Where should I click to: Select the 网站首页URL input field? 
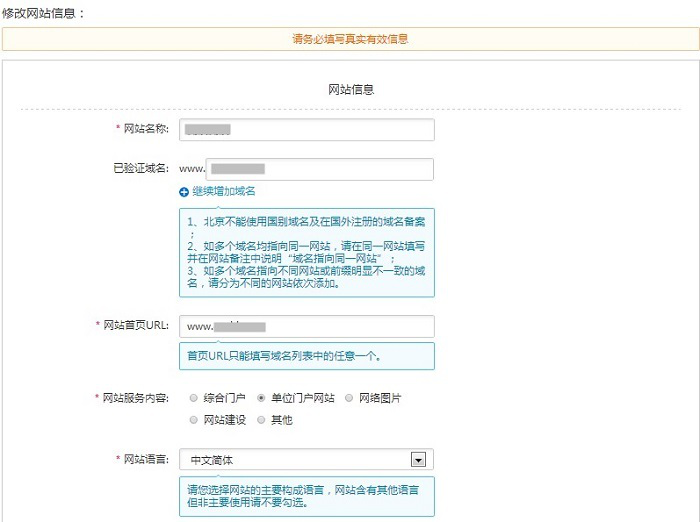pos(306,327)
